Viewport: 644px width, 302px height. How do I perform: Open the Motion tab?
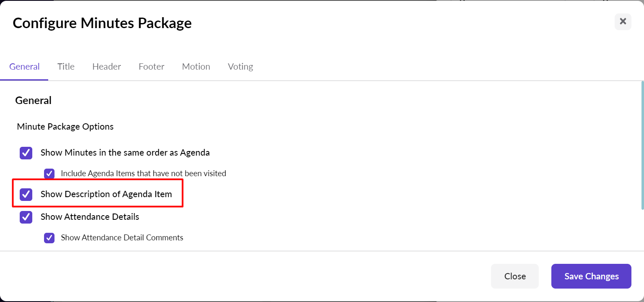tap(196, 67)
